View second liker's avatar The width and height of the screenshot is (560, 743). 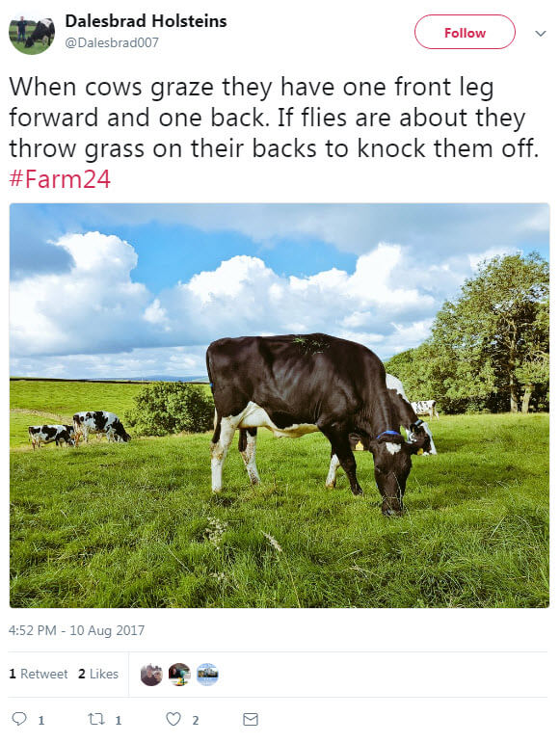tap(179, 675)
